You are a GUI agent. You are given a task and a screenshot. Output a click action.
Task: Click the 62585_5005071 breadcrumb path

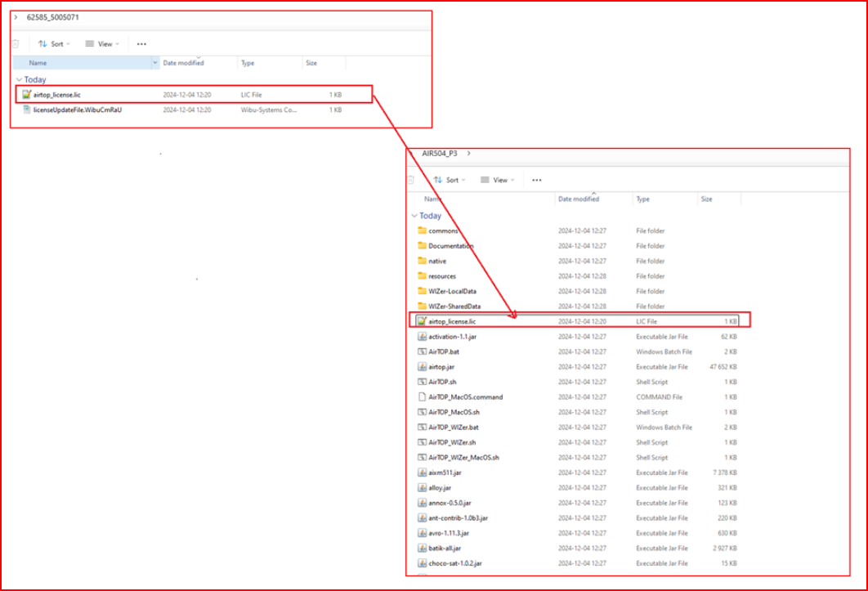pyautogui.click(x=53, y=17)
